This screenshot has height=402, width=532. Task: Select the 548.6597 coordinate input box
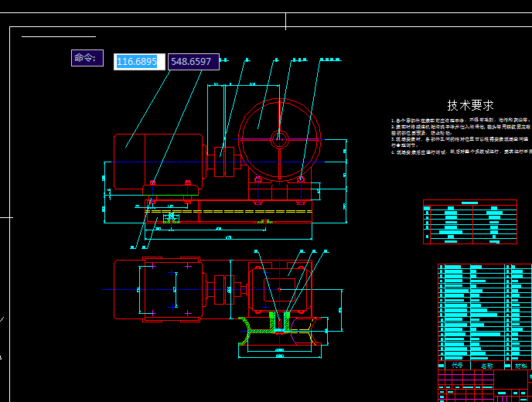(193, 62)
